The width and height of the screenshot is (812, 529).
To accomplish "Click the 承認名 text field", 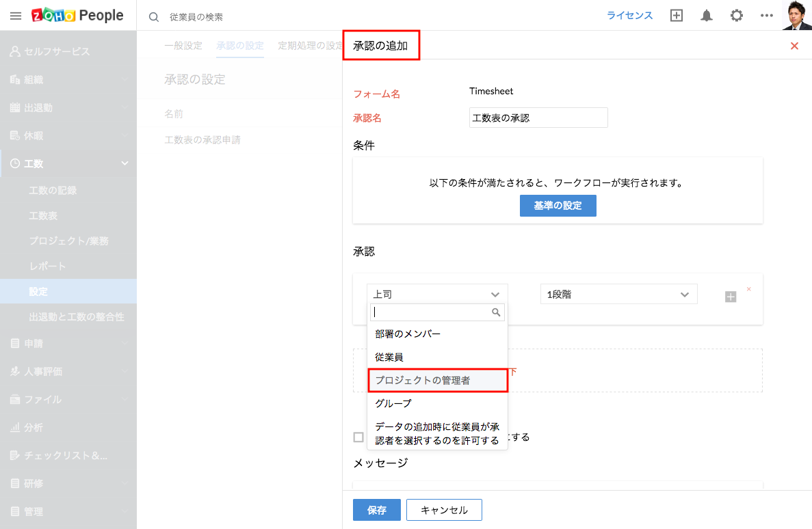I will pyautogui.click(x=538, y=118).
